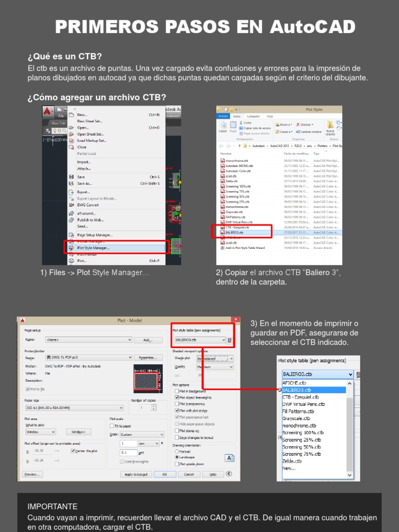Image resolution: width=399 pixels, height=532 pixels.
Task: Click the scale value 1 input field
Action: coord(129,444)
